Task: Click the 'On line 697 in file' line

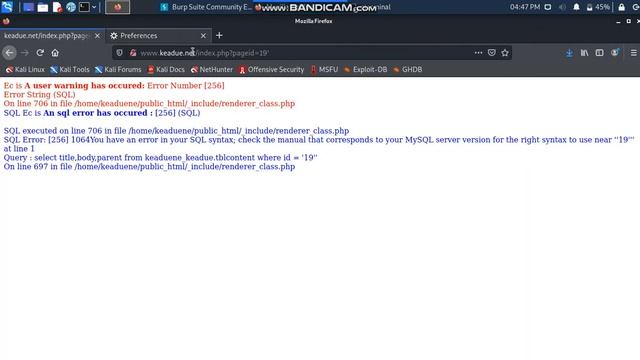Action: [149, 167]
